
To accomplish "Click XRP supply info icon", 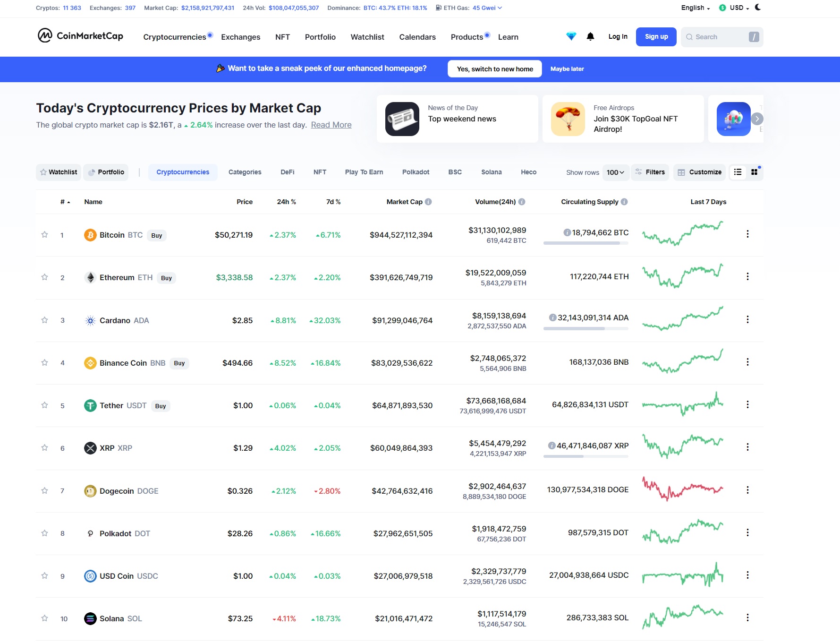I will click(x=552, y=446).
